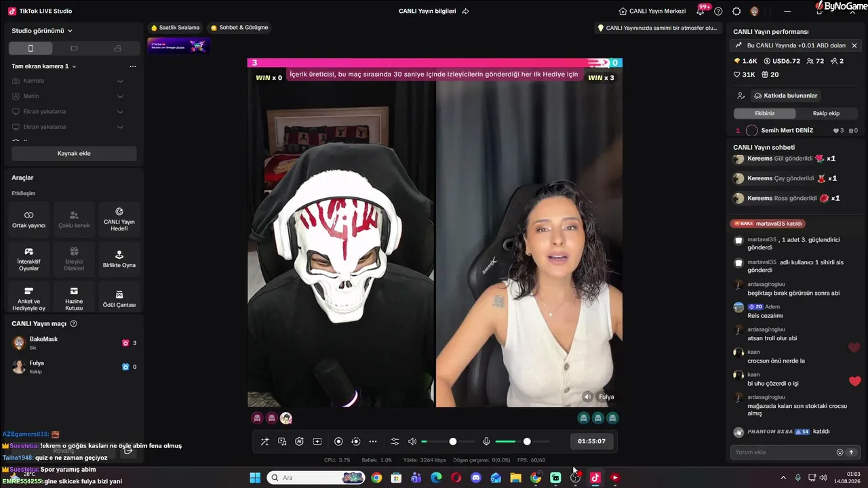Select Fulya in the match list
This screenshot has height=488, width=868.
(x=74, y=367)
